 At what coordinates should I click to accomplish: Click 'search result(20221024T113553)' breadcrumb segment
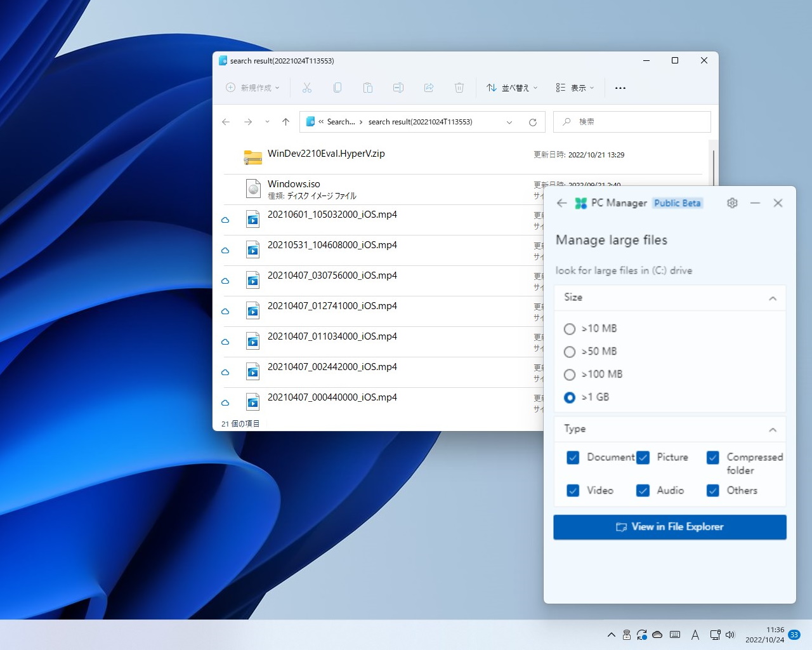pos(421,122)
